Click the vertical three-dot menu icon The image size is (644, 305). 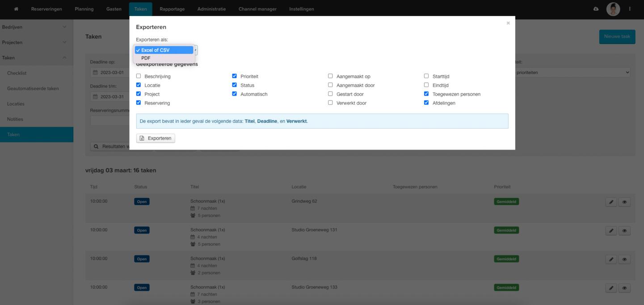tap(630, 9)
